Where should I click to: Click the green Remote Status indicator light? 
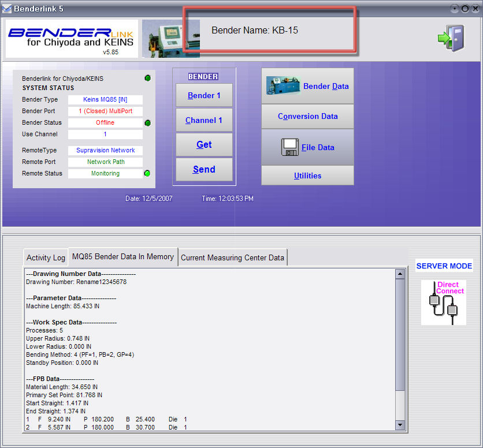148,174
